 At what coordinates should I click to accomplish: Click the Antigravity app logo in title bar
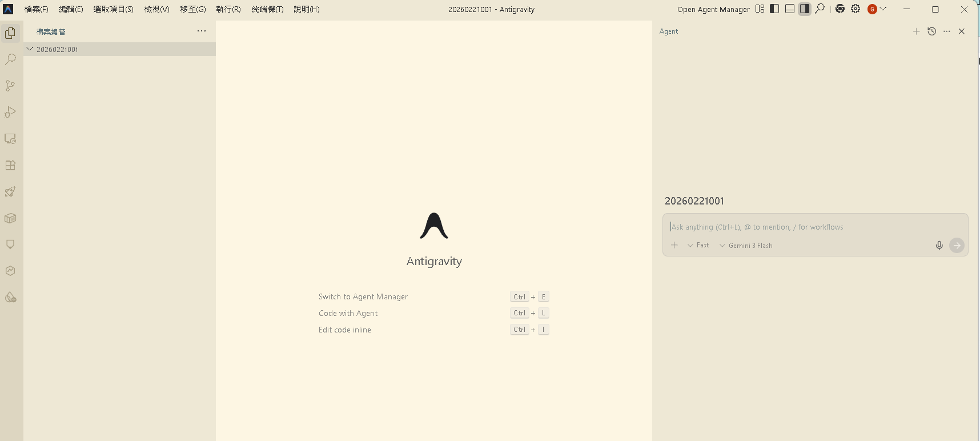tap(8, 9)
